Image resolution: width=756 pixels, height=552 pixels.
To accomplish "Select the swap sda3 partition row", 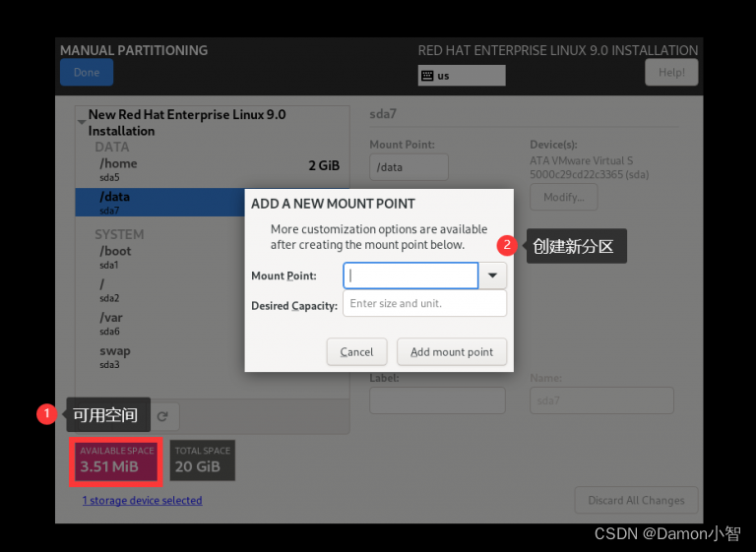I will pos(160,357).
